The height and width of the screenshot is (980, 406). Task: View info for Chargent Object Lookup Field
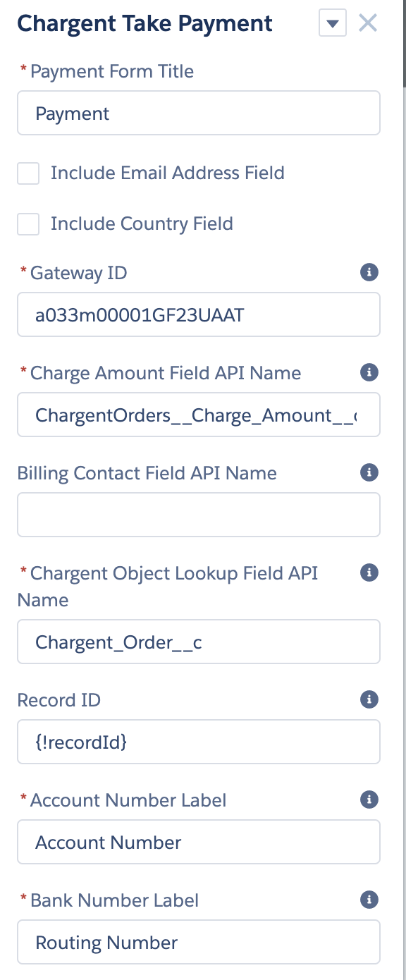[369, 572]
